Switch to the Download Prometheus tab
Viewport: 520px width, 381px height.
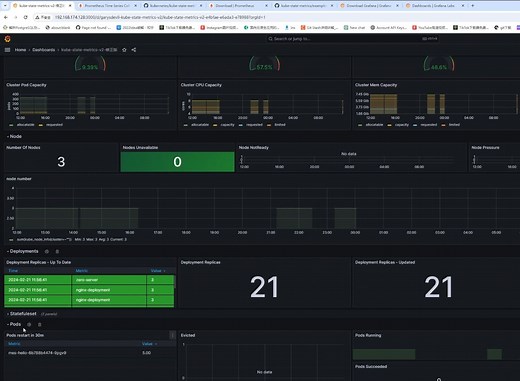coord(238,6)
